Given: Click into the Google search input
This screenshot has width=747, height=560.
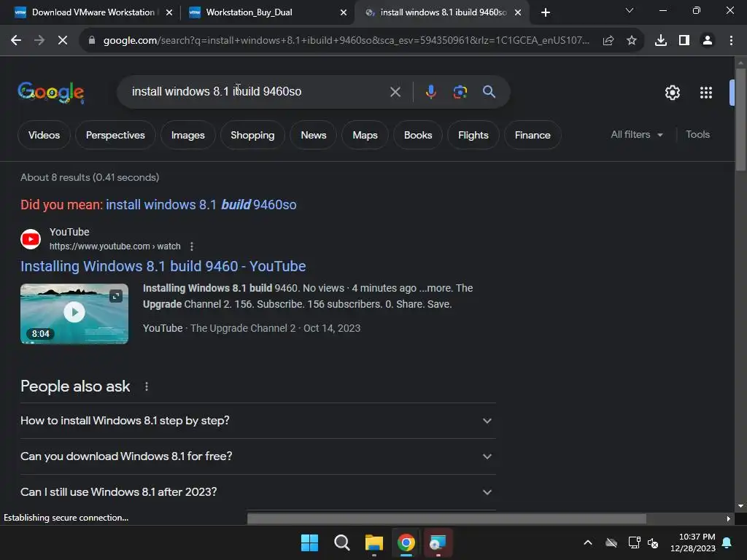Looking at the screenshot, I should 258,91.
